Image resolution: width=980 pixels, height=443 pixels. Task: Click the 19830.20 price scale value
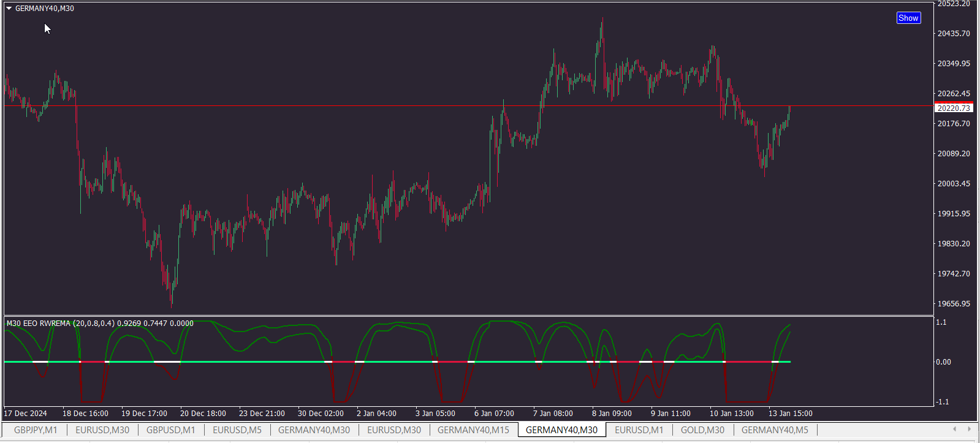coord(954,244)
